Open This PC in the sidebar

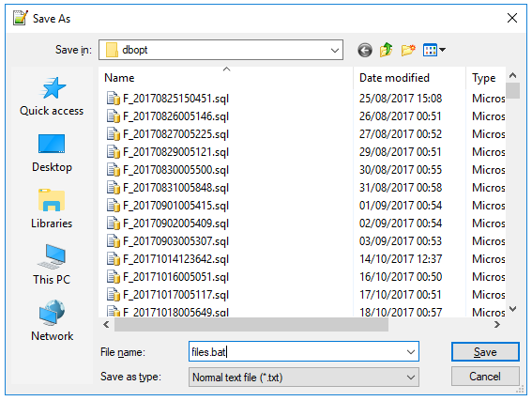[52, 265]
